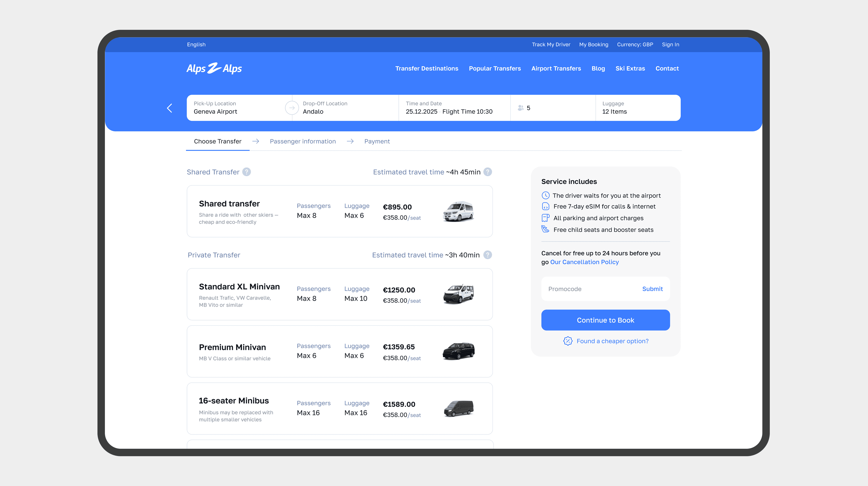
Task: Click the swap arrow between pick-up and drop-off
Action: (x=292, y=108)
